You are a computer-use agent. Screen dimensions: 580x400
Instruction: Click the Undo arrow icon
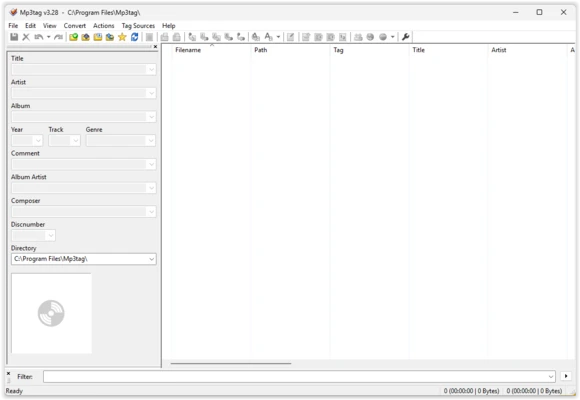point(38,37)
